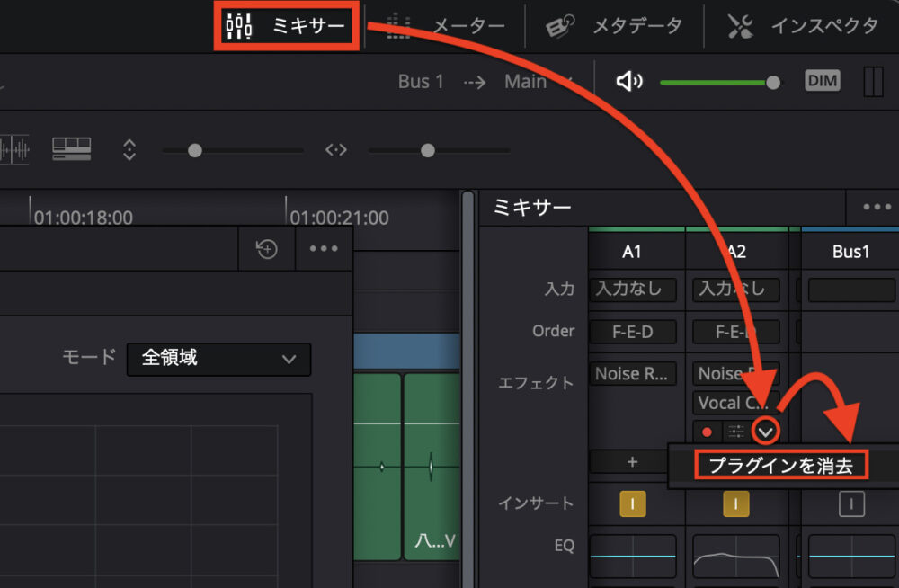
Task: Add an effect with the A1 plus button
Action: [632, 462]
